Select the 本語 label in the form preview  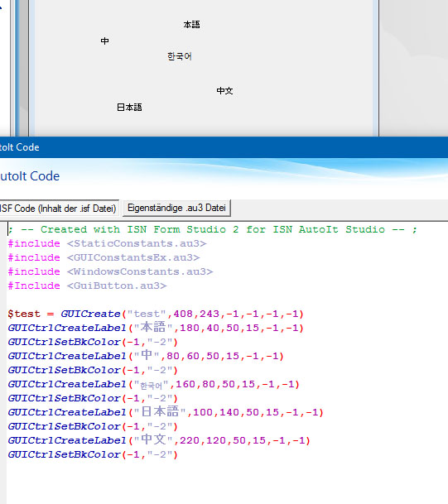(191, 25)
